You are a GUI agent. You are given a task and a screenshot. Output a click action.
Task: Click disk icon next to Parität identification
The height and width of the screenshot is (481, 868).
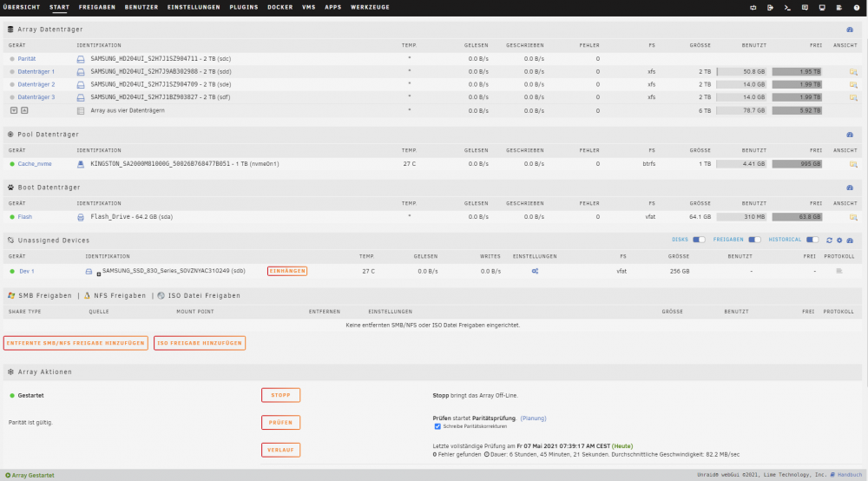click(x=81, y=59)
